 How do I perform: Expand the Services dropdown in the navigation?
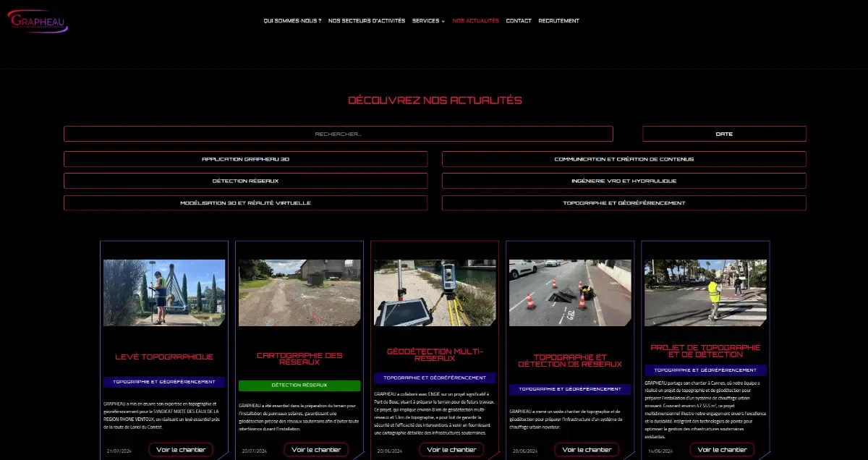click(428, 21)
